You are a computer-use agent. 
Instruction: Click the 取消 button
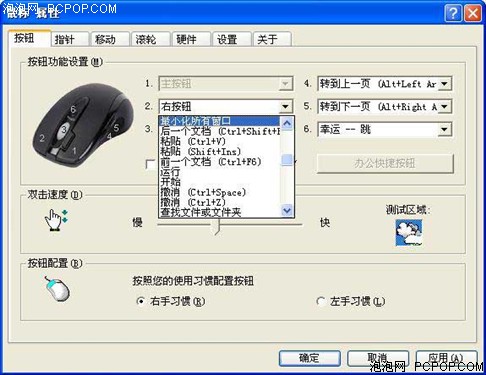[x=378, y=358]
